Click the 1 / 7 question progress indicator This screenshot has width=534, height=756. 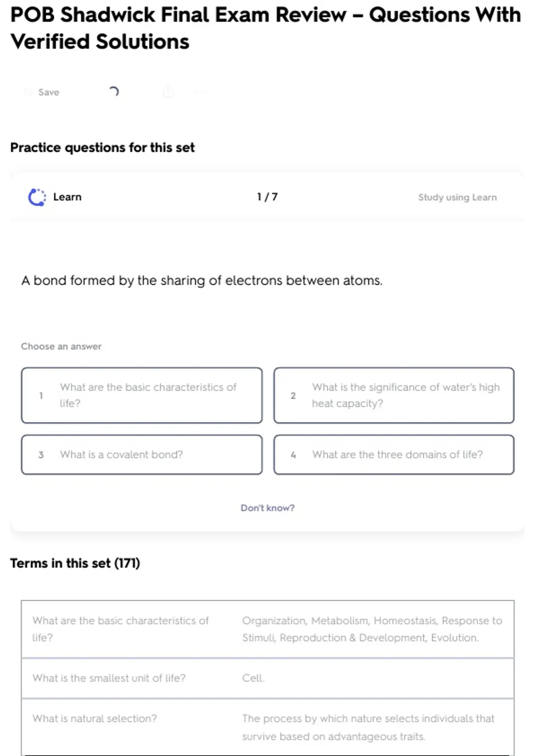[267, 197]
